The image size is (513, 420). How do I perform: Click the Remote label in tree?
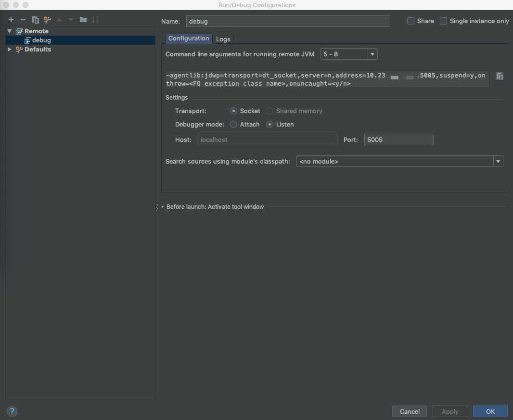pyautogui.click(x=36, y=31)
